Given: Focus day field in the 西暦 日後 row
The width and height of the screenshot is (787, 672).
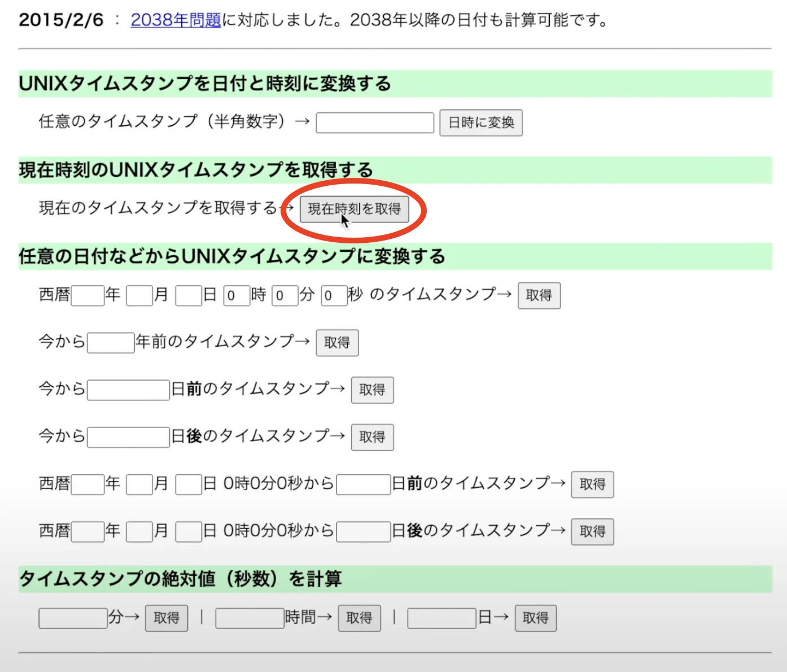Looking at the screenshot, I should pyautogui.click(x=189, y=532).
